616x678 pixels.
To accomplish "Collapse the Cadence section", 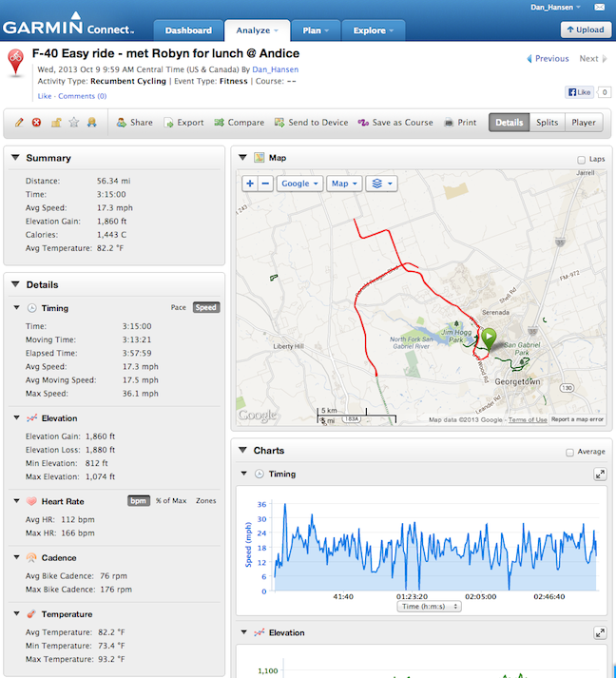I will (x=16, y=557).
